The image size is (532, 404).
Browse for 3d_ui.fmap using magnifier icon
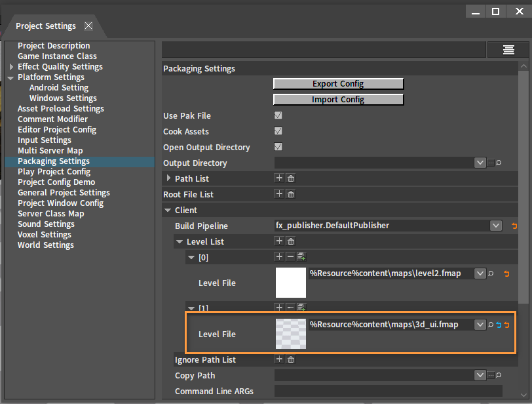coord(491,325)
